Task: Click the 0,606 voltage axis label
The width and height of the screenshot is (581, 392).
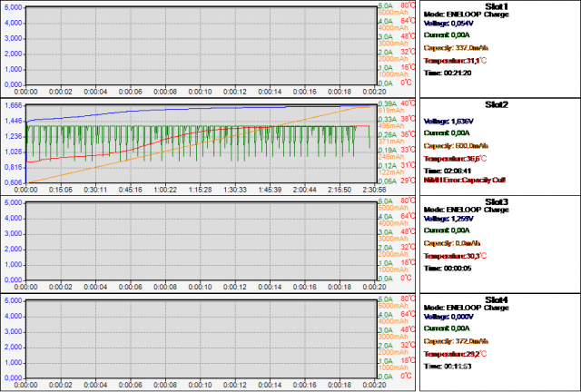Action: coord(14,182)
